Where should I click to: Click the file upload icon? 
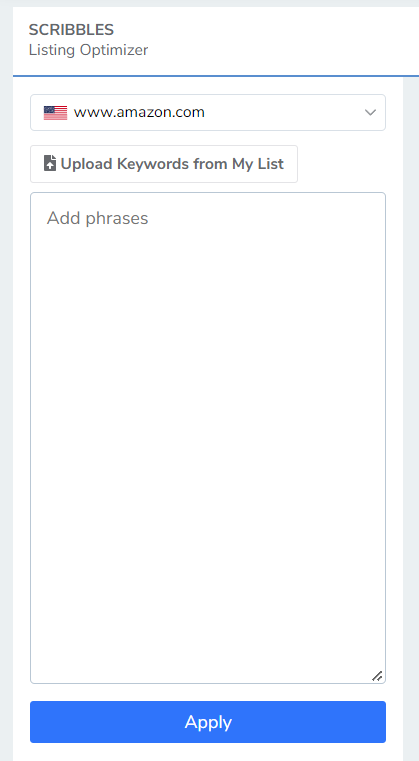[x=50, y=164]
